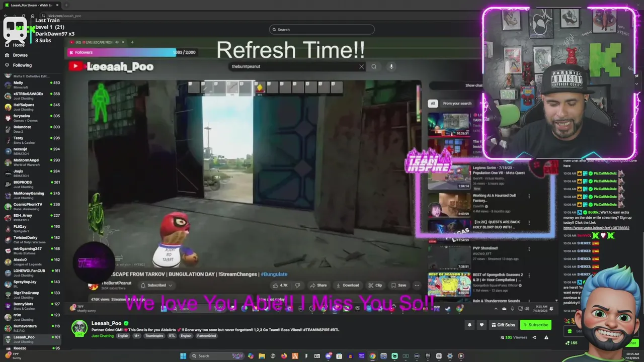Open Best of SpongeBob Seasons compilation thumbnail
This screenshot has height=362, width=644.
point(448,284)
